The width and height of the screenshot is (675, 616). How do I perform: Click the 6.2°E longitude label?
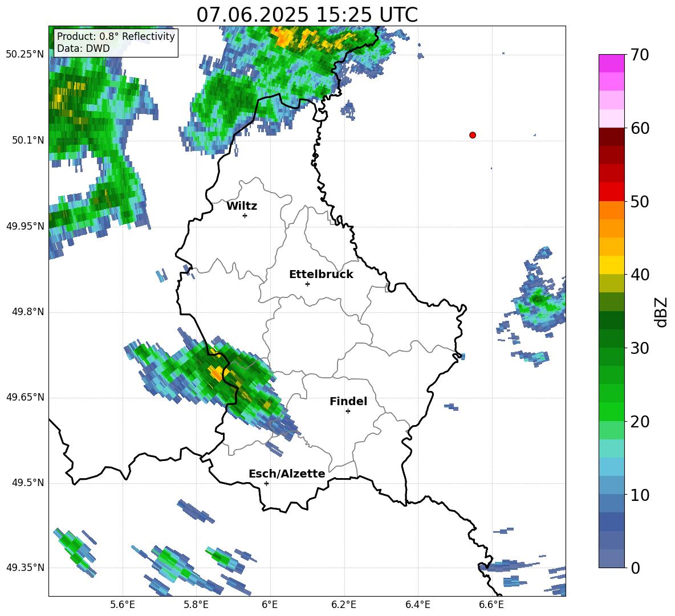tap(344, 605)
